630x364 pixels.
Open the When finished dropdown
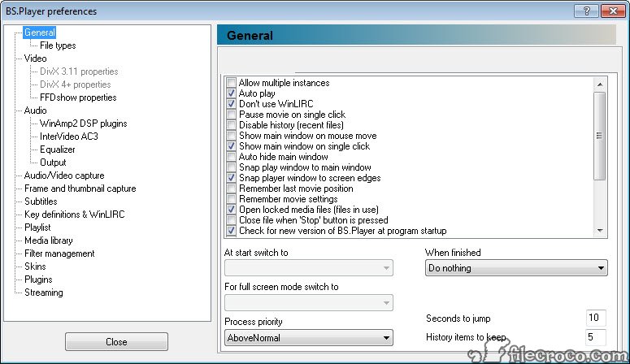pyautogui.click(x=516, y=268)
